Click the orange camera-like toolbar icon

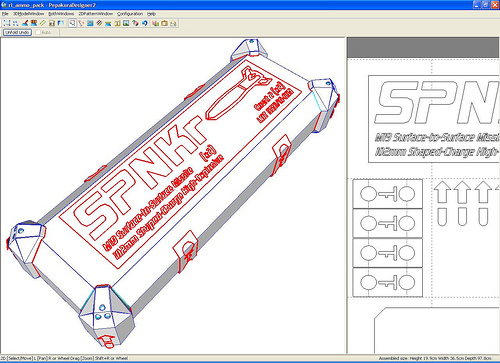tap(164, 23)
